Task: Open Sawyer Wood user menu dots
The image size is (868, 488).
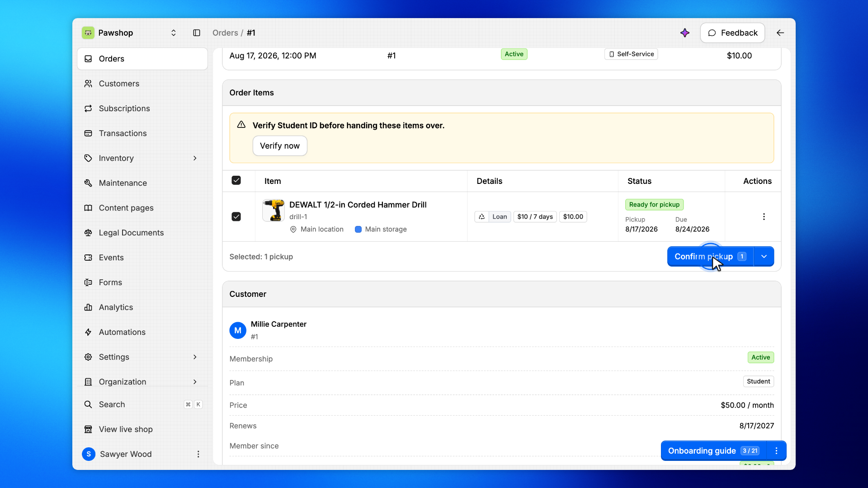Action: [x=198, y=454]
